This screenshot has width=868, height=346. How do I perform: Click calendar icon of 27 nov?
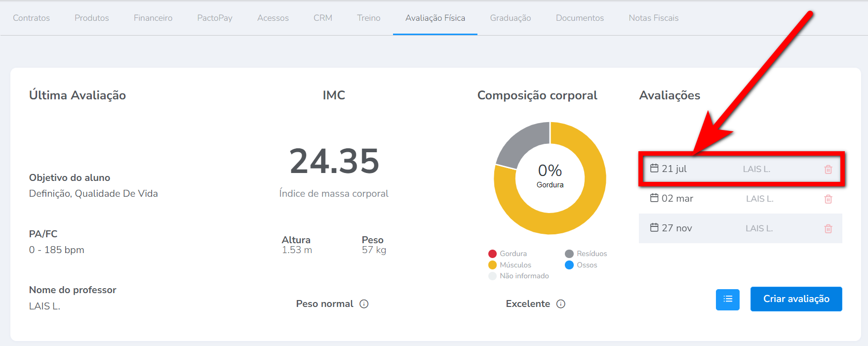tap(654, 228)
